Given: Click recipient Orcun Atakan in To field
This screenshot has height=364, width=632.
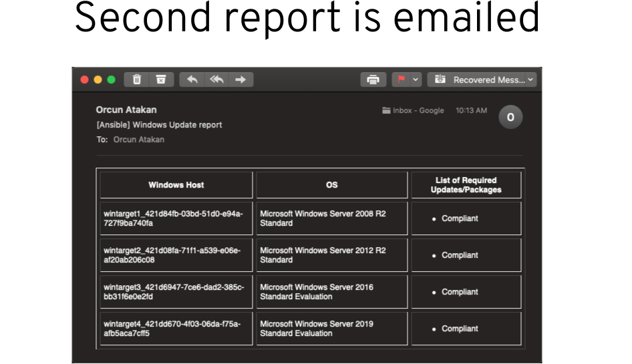Looking at the screenshot, I should pos(139,140).
